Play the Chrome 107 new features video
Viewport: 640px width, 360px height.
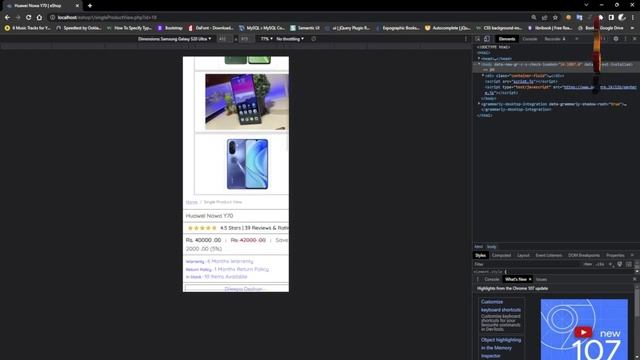583,332
